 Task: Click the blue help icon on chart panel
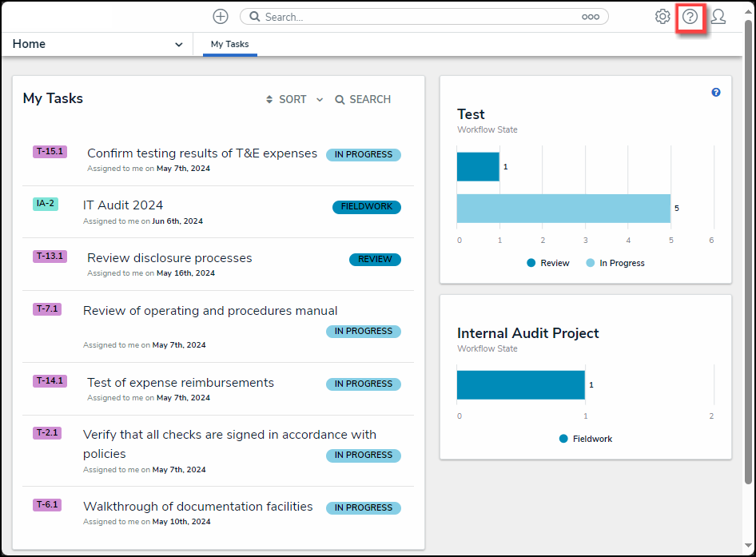point(716,93)
